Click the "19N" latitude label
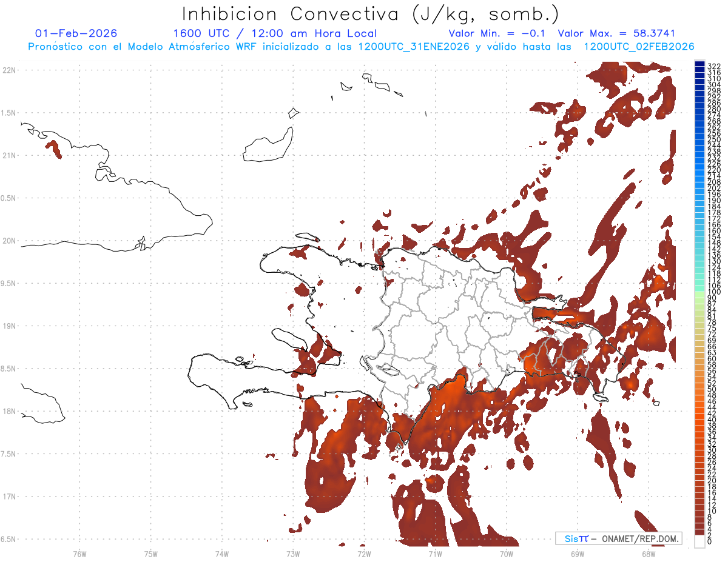The image size is (728, 562). tap(8, 326)
